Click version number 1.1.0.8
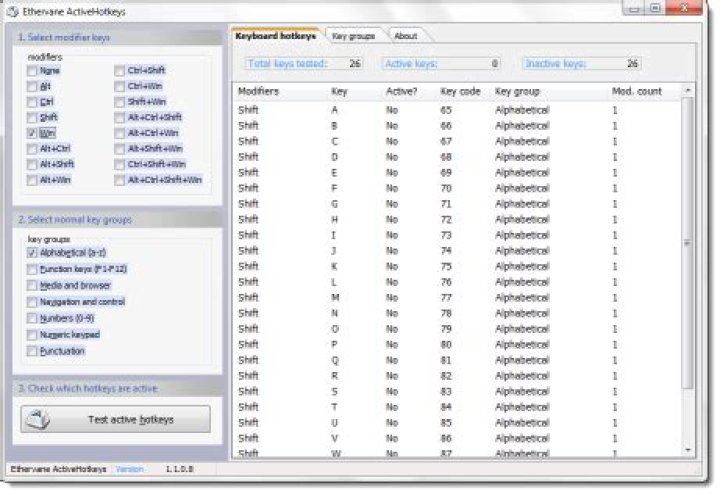The height and width of the screenshot is (494, 720). pos(180,469)
